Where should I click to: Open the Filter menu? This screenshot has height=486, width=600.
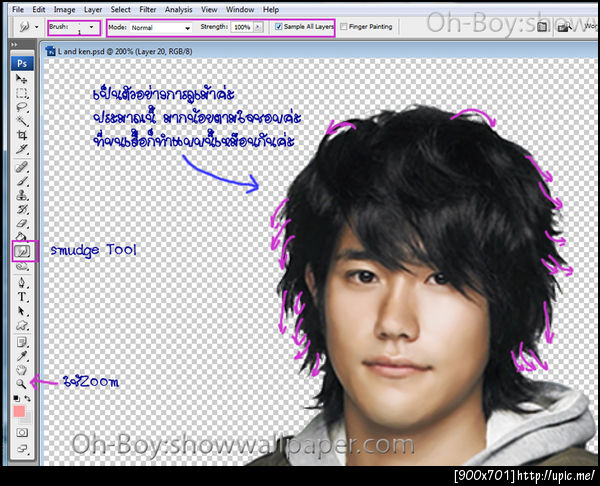coord(148,10)
